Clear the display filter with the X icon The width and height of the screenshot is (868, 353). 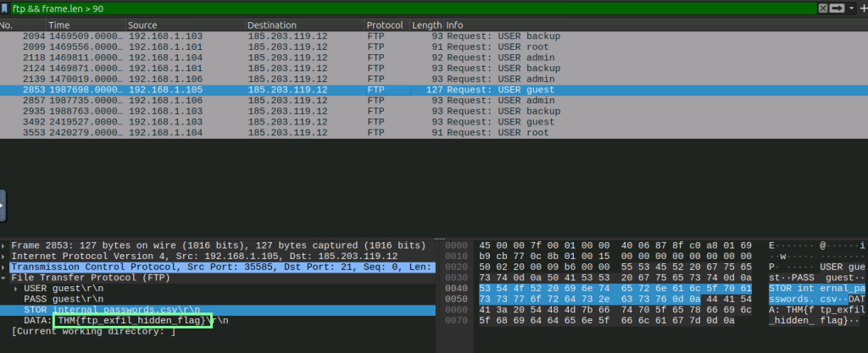pos(821,8)
